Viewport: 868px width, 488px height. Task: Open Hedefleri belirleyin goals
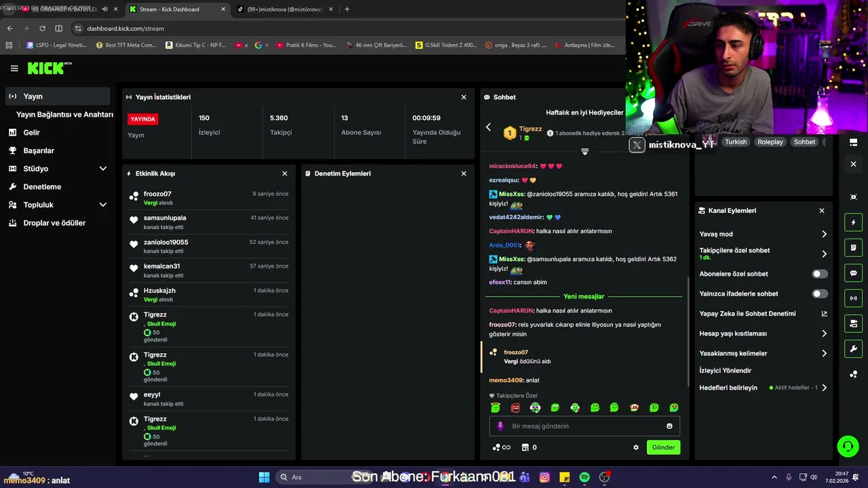(763, 388)
